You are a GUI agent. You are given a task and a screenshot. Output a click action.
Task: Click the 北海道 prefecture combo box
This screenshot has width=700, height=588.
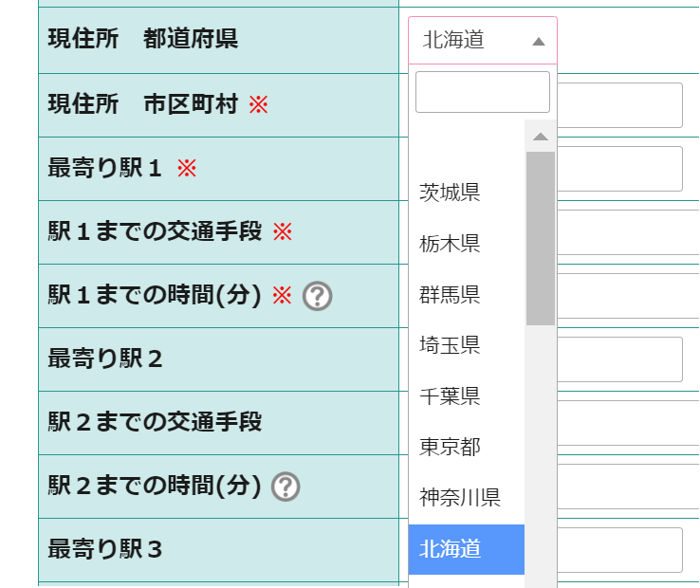(x=471, y=40)
